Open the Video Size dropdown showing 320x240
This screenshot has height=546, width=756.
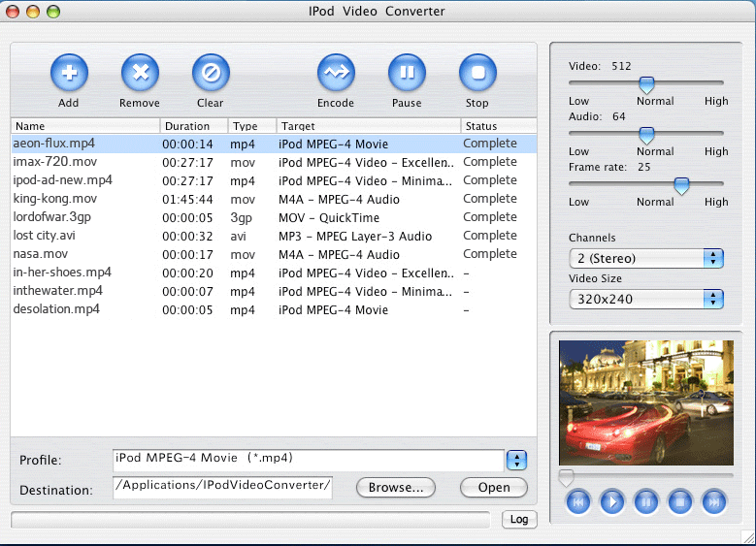[646, 300]
